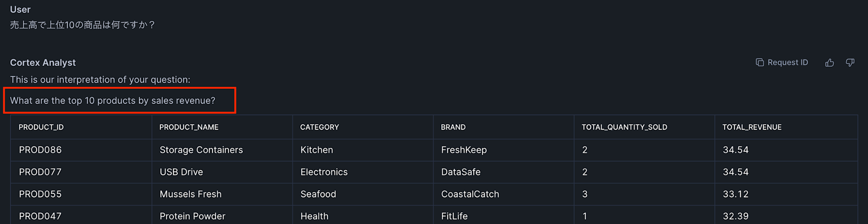Screen dimensions: 868x224
Task: Select the Electronics category cell
Action: pyautogui.click(x=363, y=172)
